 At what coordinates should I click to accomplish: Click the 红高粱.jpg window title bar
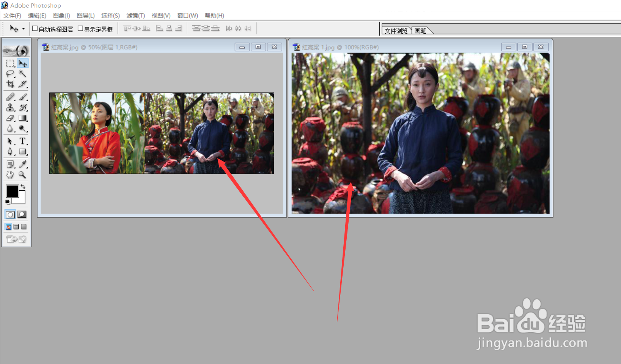(x=162, y=47)
